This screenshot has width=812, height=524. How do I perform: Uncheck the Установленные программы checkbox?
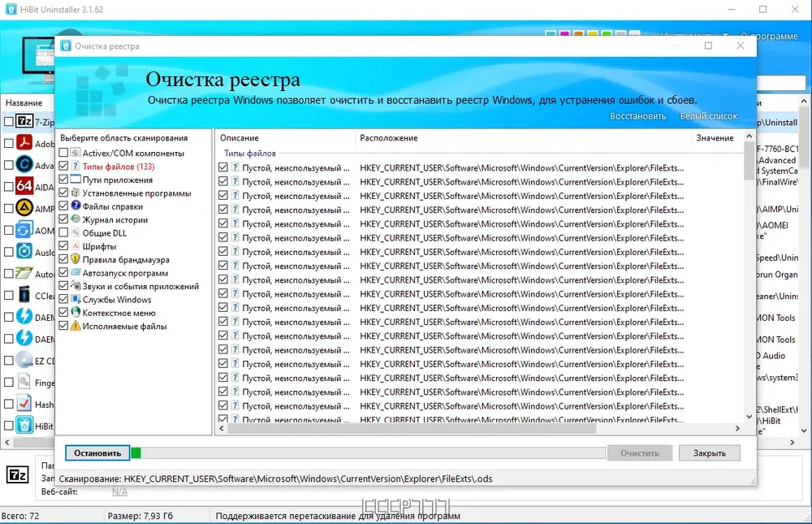click(x=63, y=193)
